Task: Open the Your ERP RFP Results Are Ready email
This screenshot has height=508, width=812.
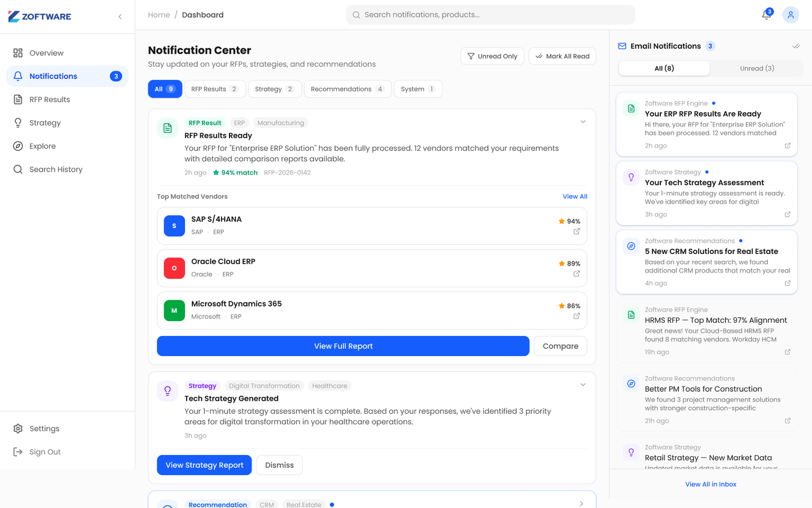Action: [x=707, y=124]
